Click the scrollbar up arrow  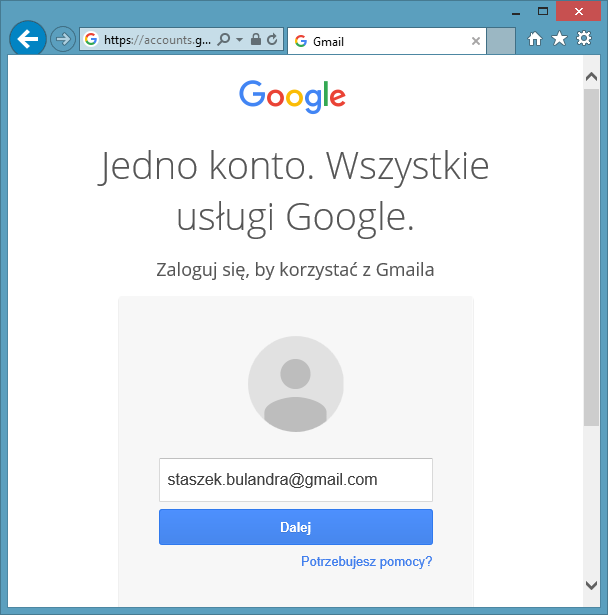(x=591, y=75)
